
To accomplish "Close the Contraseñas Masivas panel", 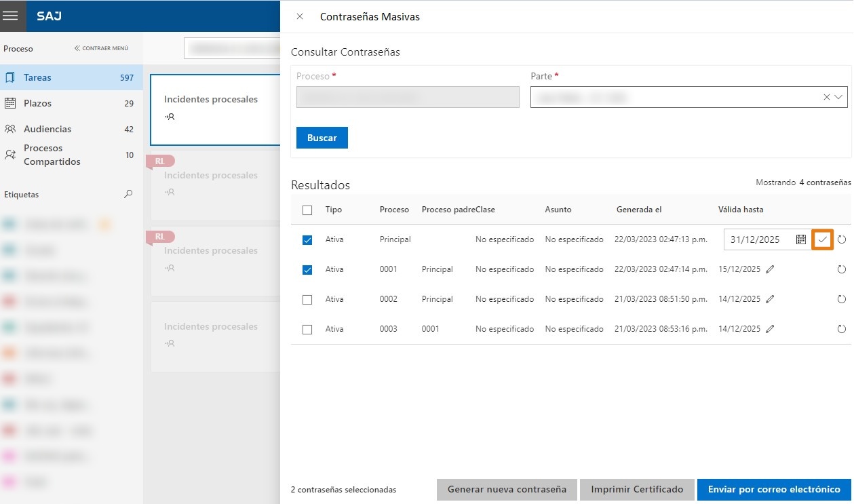I will point(300,16).
